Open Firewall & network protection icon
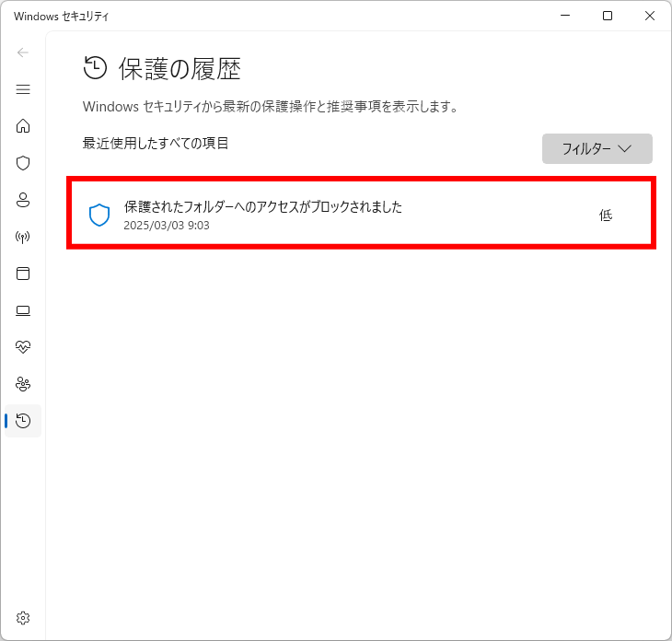The width and height of the screenshot is (672, 641). point(23,237)
